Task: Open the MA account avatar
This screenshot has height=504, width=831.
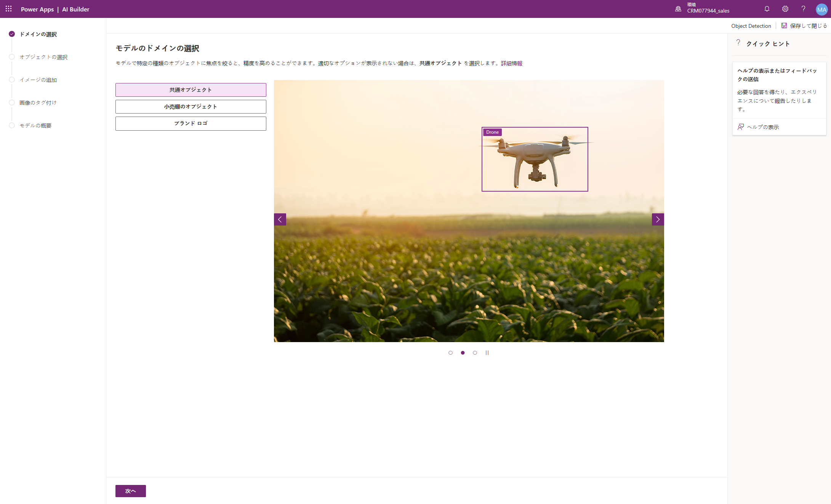Action: point(821,9)
